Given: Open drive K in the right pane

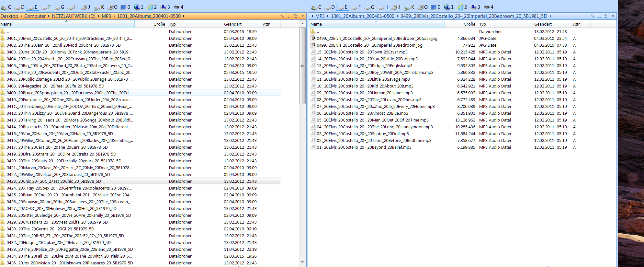Looking at the screenshot, I should (409, 7).
